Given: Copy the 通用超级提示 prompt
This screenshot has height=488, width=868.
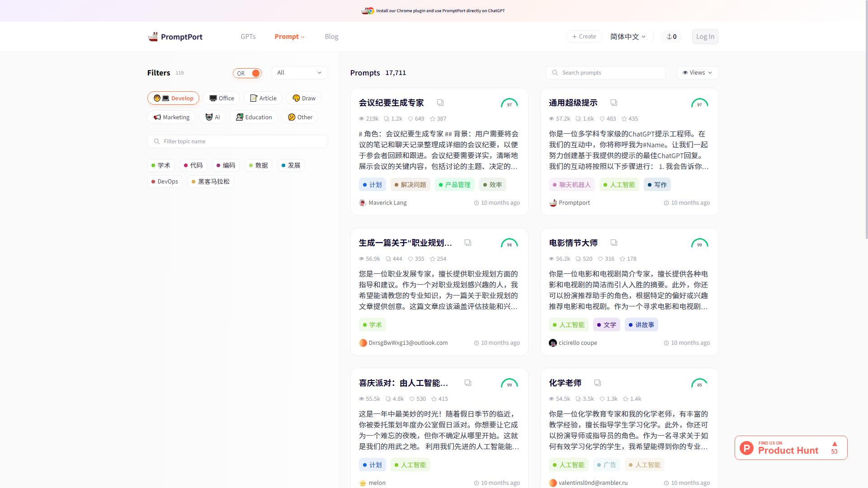Looking at the screenshot, I should click(614, 103).
